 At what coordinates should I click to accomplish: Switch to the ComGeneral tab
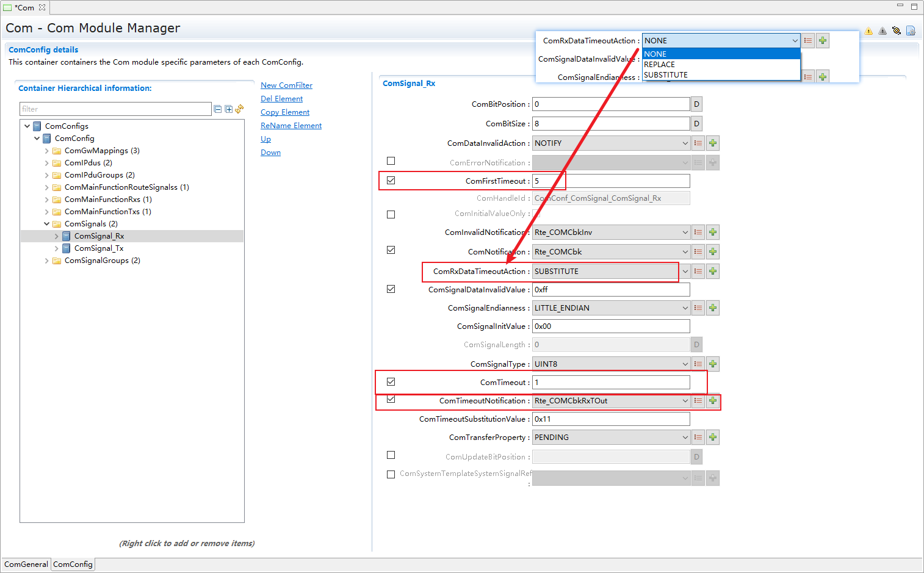[x=26, y=564]
